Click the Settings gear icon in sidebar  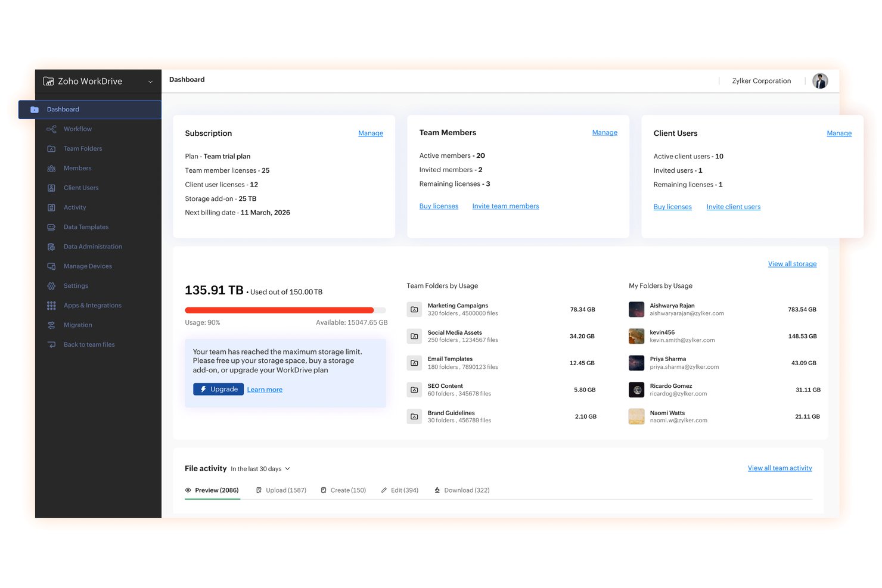tap(51, 286)
